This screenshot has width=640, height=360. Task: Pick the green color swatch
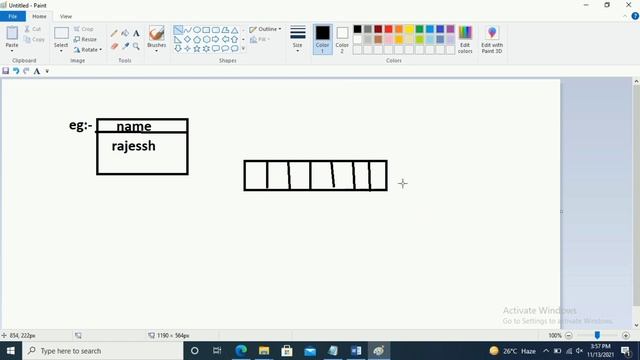click(x=419, y=29)
